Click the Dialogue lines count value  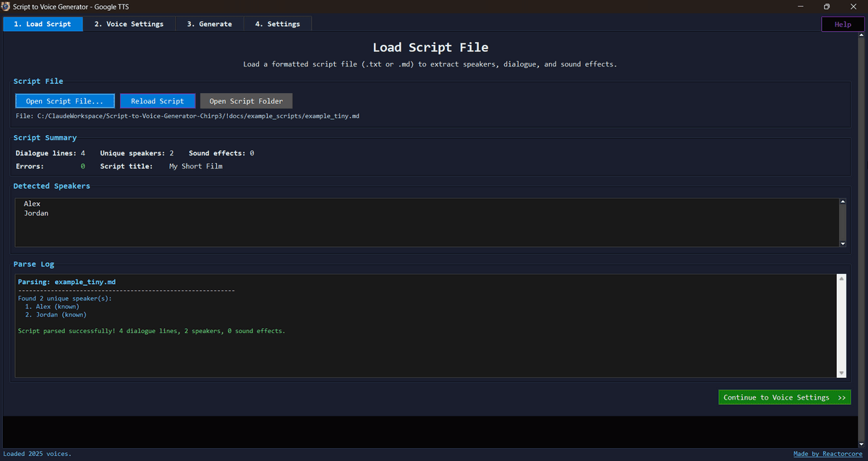tap(83, 153)
